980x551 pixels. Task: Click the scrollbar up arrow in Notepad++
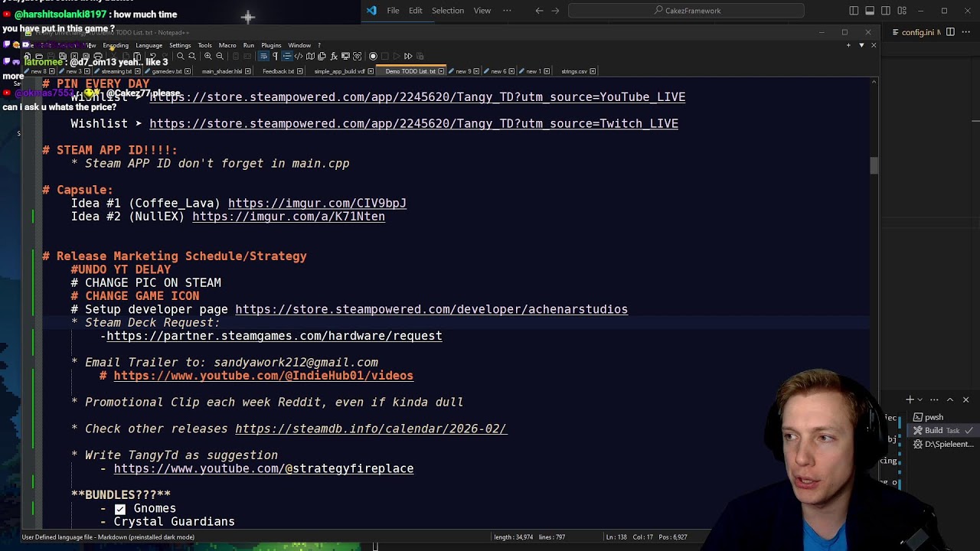coord(874,82)
